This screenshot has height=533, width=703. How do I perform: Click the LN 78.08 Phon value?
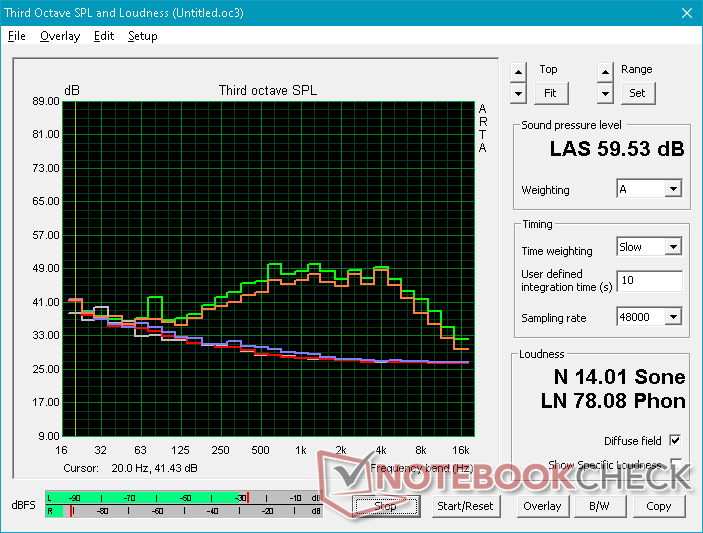click(613, 401)
